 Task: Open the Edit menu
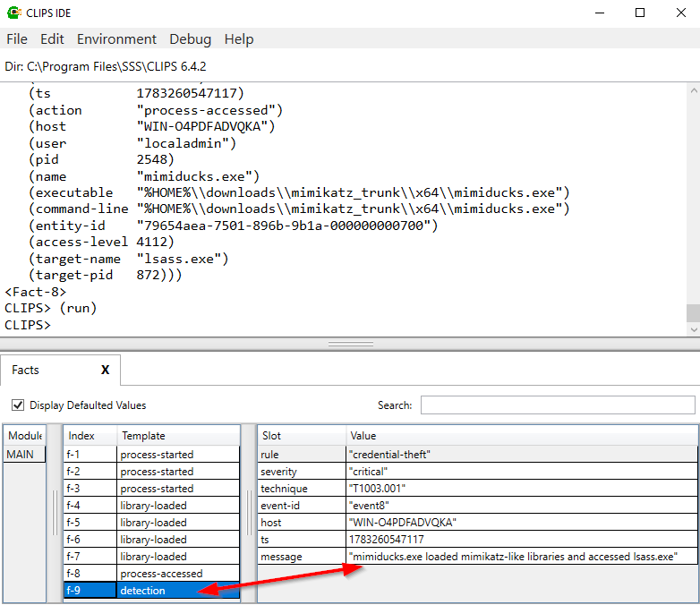point(52,39)
